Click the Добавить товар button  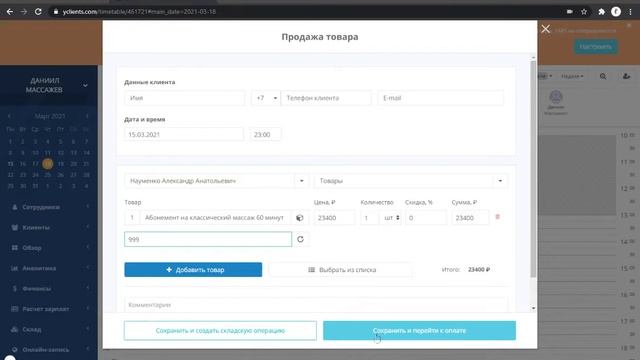tap(193, 269)
